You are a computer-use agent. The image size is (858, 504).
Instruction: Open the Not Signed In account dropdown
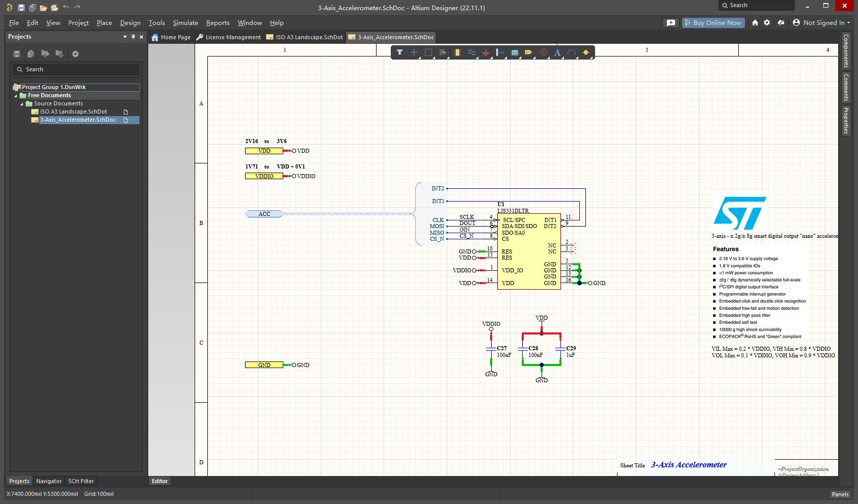821,23
